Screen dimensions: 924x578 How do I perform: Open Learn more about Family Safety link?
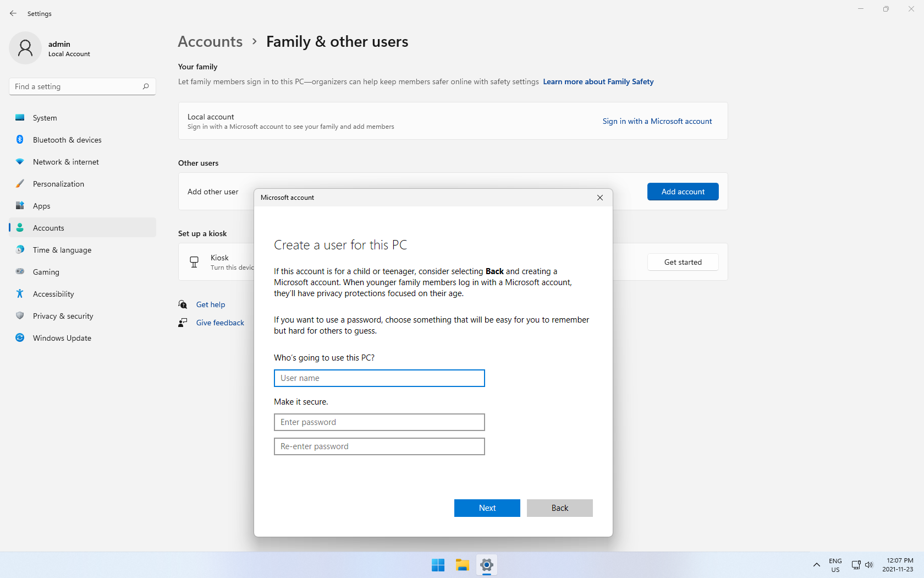pos(598,81)
